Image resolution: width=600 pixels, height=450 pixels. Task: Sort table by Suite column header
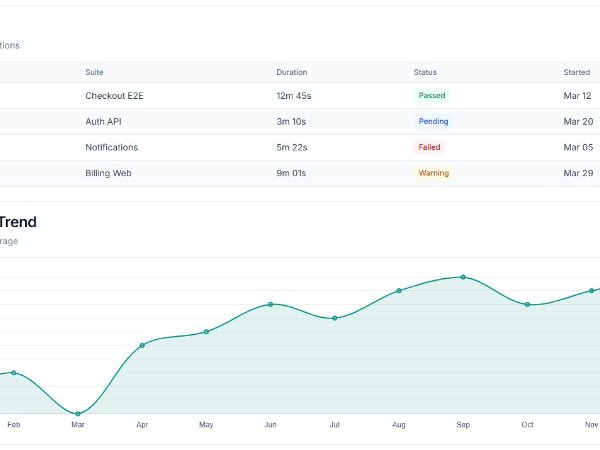(x=94, y=72)
